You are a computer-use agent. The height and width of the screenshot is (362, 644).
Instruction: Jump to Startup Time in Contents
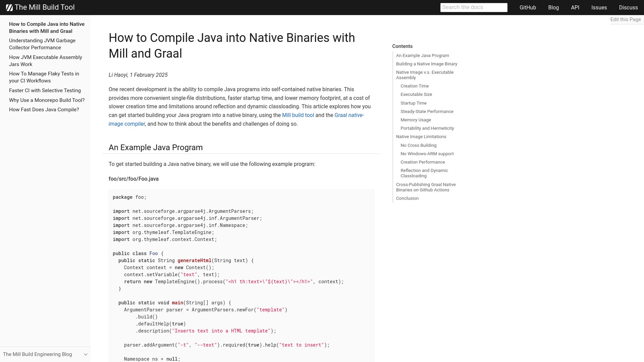pyautogui.click(x=413, y=103)
